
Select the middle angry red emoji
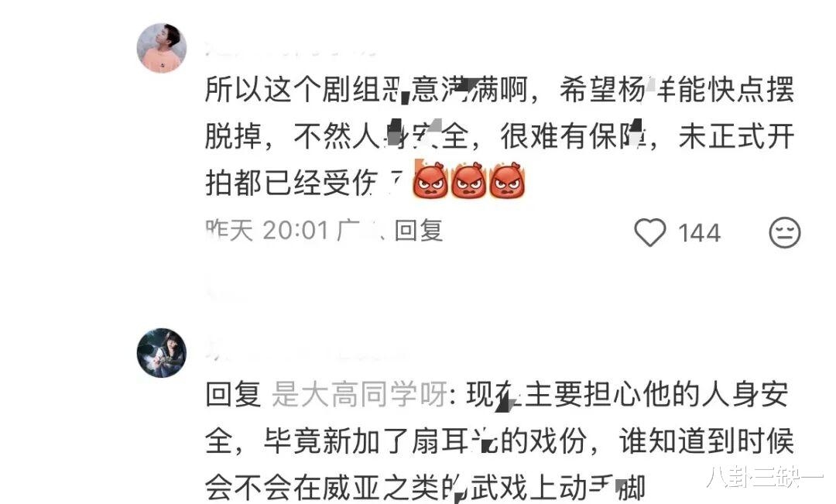(x=468, y=180)
